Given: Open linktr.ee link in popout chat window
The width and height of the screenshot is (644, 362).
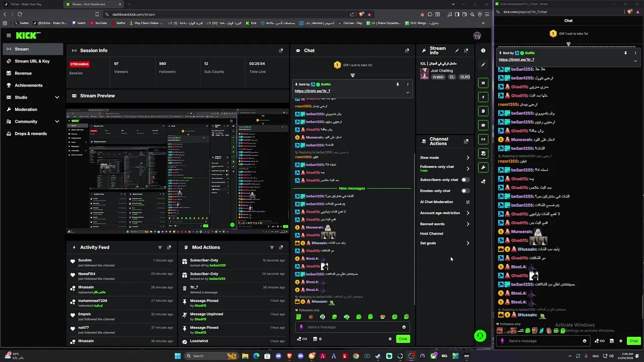Looking at the screenshot, I should (516, 60).
